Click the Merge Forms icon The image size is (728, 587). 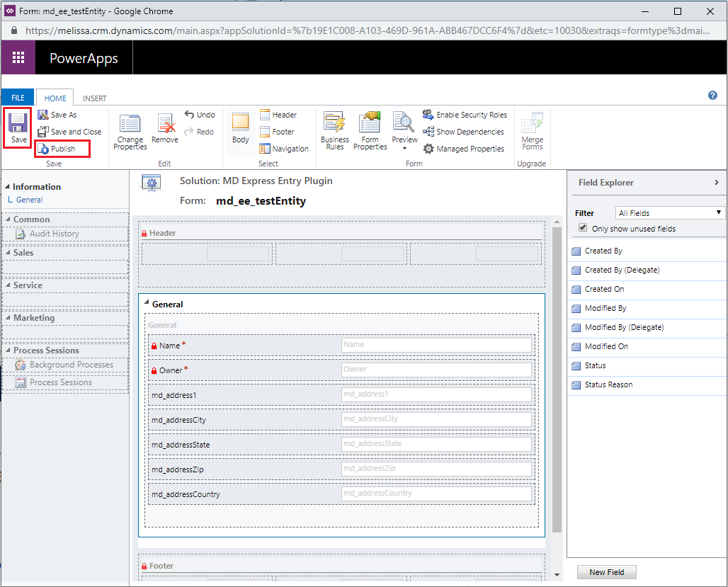pos(532,131)
